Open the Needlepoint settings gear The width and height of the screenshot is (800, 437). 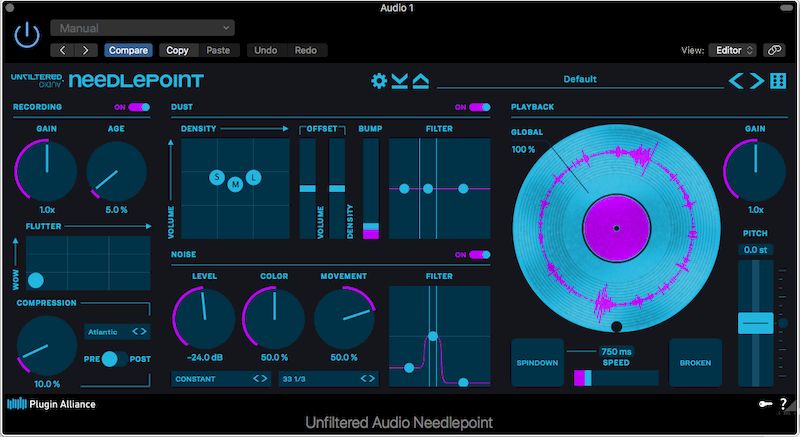click(379, 81)
